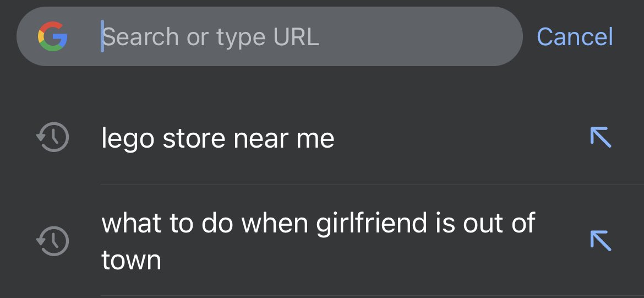Click history clock icon beside girlfriend out of town search

tap(53, 241)
